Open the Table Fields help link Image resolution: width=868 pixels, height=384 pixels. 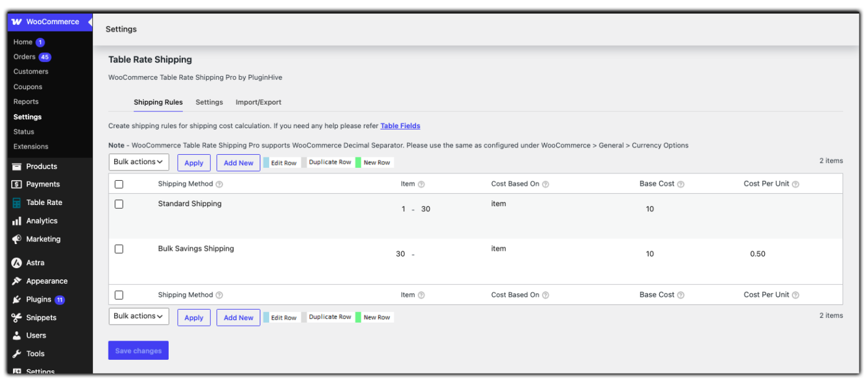pyautogui.click(x=401, y=126)
